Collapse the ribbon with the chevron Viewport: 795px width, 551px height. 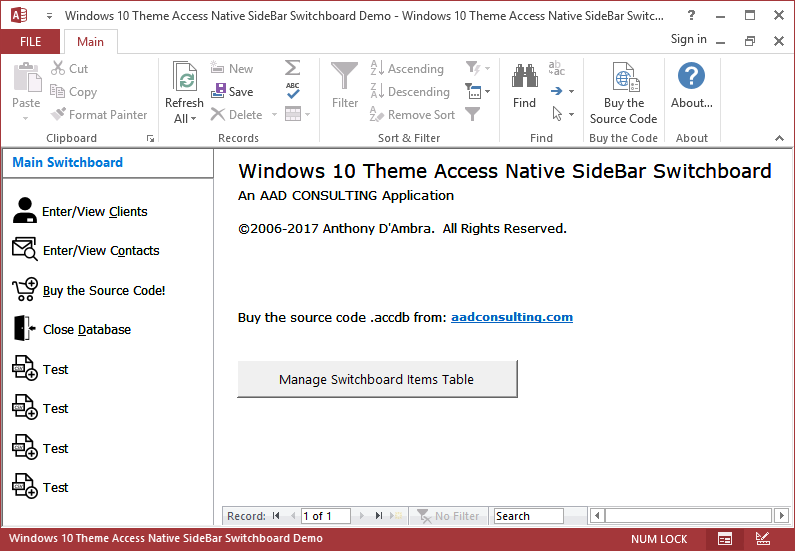pos(779,138)
